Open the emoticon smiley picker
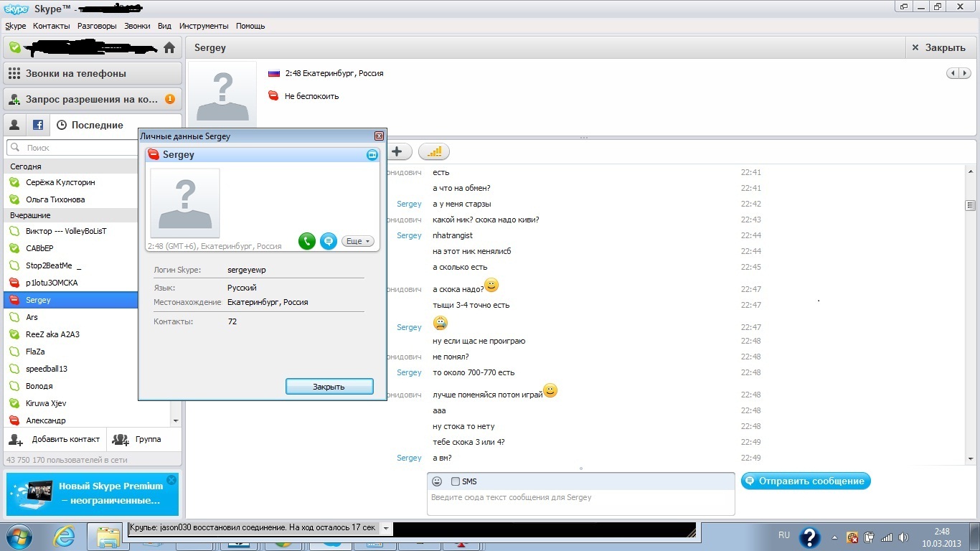 tap(437, 481)
